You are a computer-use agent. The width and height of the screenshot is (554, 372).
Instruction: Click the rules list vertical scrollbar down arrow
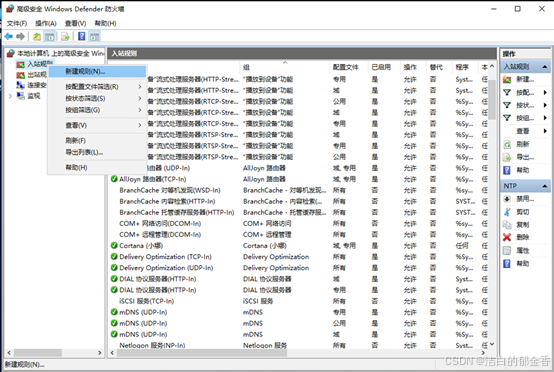point(493,344)
